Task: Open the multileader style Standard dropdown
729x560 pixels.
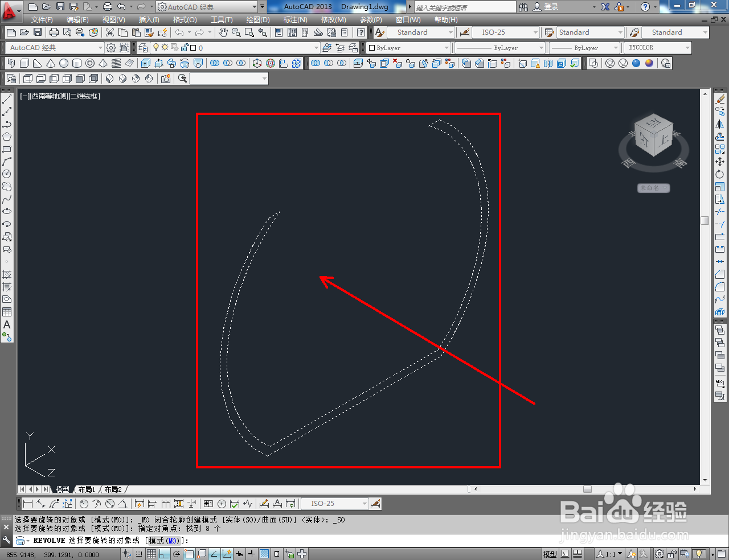Action: [705, 32]
